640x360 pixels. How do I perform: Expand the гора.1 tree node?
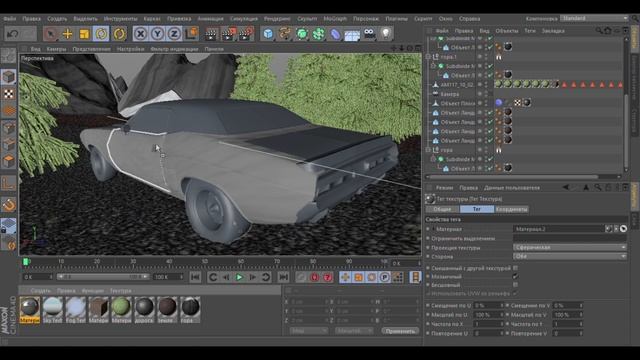[428, 57]
